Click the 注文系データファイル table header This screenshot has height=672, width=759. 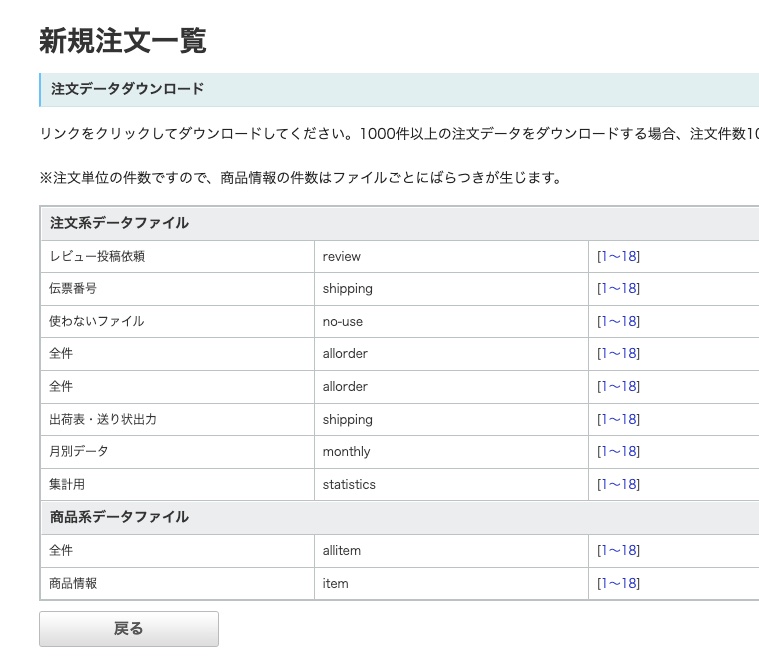click(x=119, y=223)
